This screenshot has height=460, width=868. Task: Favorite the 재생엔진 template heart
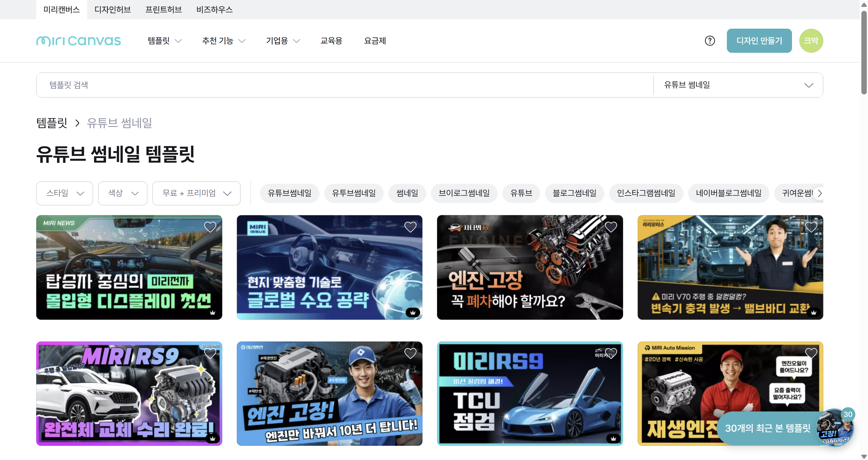811,353
